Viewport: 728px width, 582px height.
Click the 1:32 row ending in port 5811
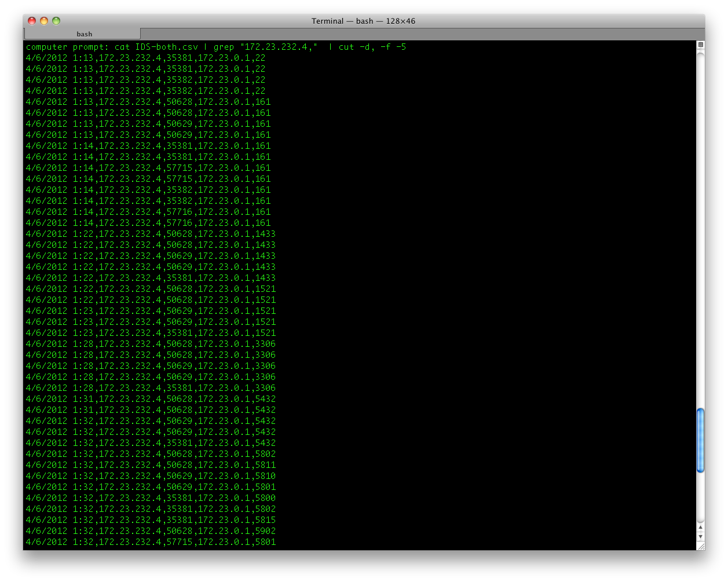(x=151, y=465)
